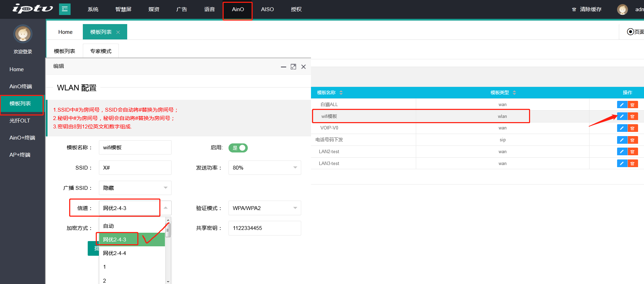Maximize the 编辑 dialog panel
This screenshot has height=284, width=644.
[x=293, y=67]
